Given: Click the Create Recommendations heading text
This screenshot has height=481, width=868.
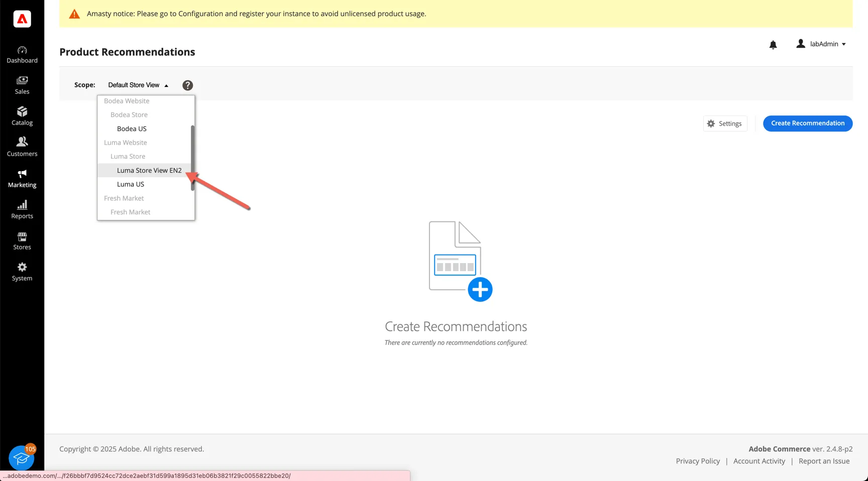Looking at the screenshot, I should click(456, 326).
